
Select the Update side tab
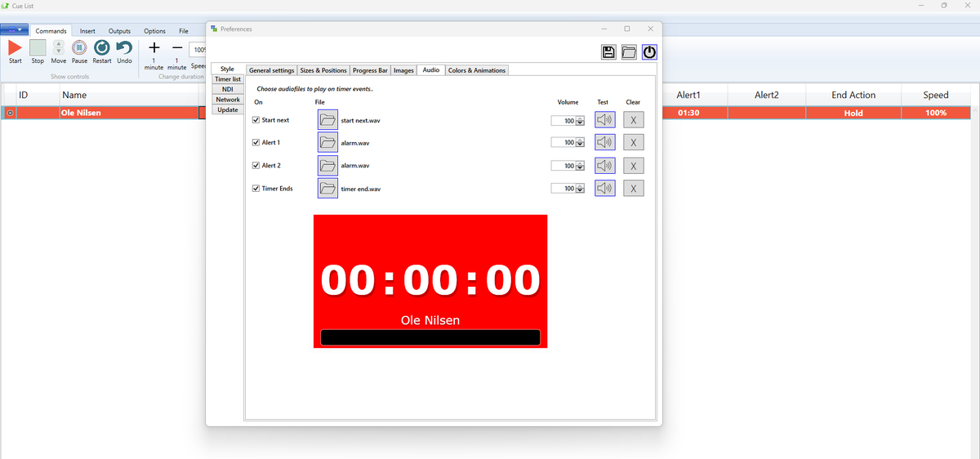click(228, 109)
